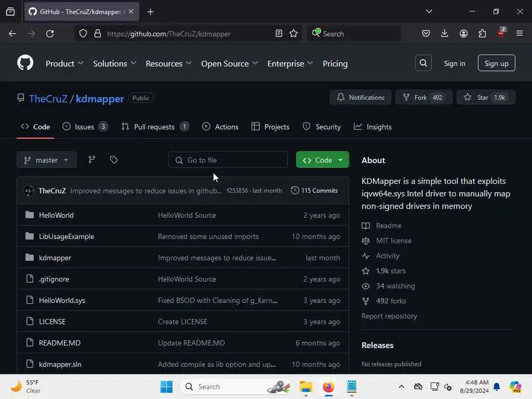Click Report repository link
The height and width of the screenshot is (399, 532).
[x=389, y=316]
